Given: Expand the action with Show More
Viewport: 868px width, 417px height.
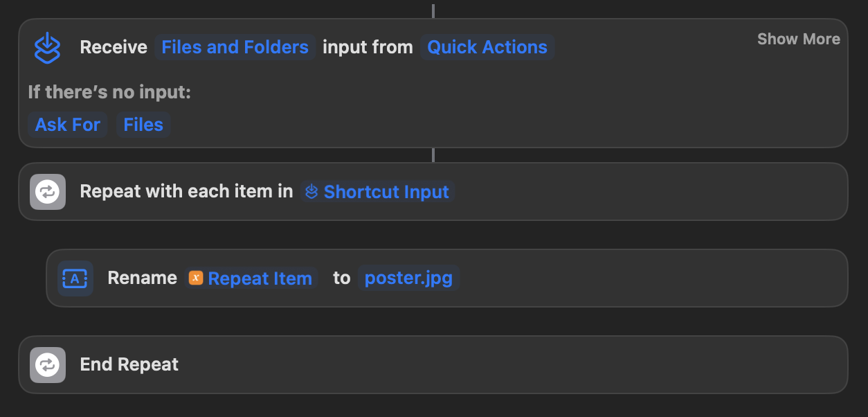Looking at the screenshot, I should (798, 39).
